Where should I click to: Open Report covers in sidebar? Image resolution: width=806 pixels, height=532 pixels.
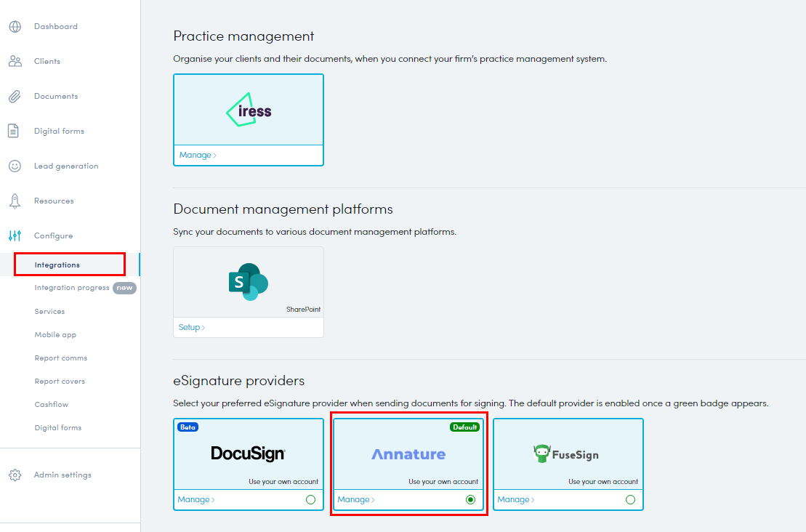click(x=60, y=382)
